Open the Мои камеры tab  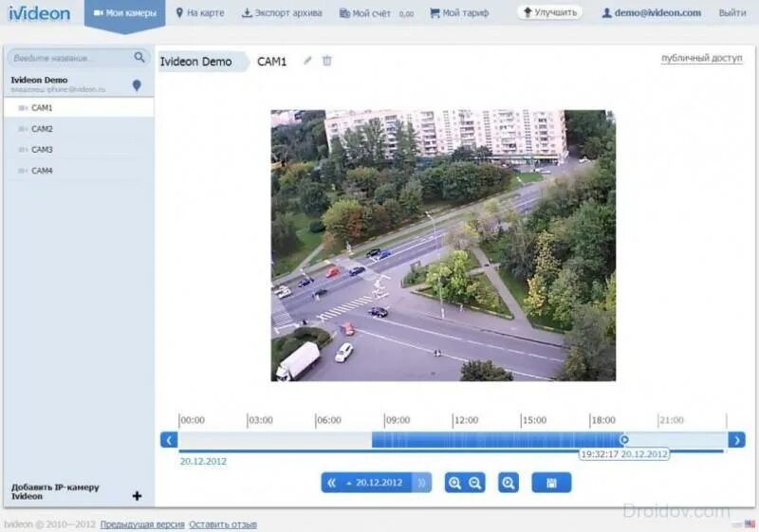[x=125, y=13]
